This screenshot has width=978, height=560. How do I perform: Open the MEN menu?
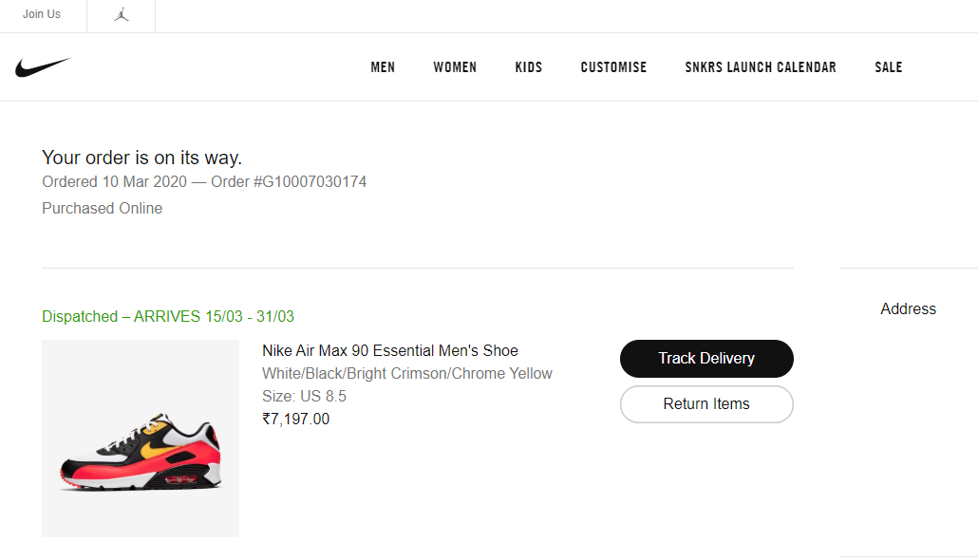point(383,67)
